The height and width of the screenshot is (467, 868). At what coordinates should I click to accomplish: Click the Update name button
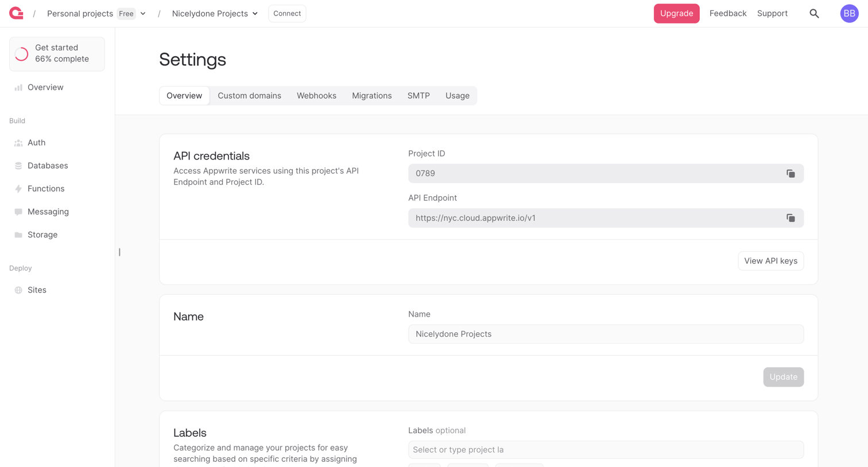coord(783,377)
